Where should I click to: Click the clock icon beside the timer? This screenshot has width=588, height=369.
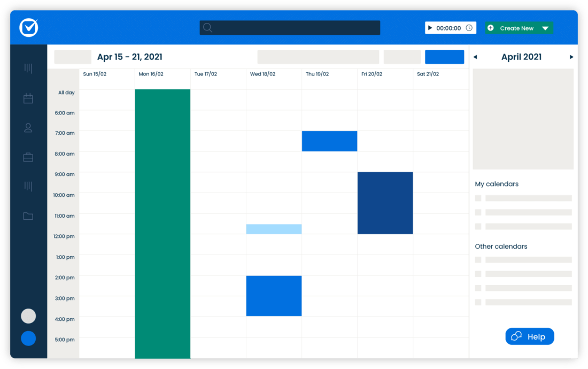tap(469, 28)
